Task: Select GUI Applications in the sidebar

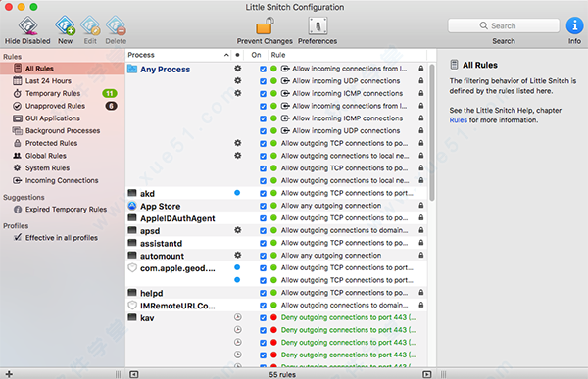Action: (x=63, y=118)
